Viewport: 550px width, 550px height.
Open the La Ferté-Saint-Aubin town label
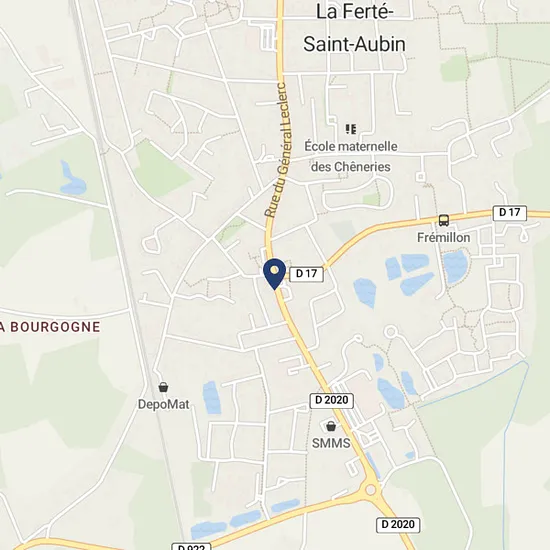[x=354, y=28]
